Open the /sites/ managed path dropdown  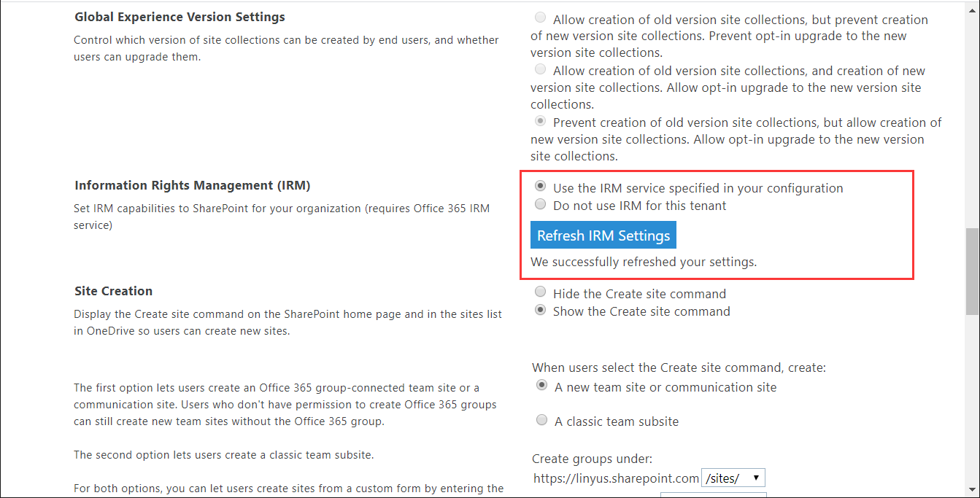(x=733, y=478)
